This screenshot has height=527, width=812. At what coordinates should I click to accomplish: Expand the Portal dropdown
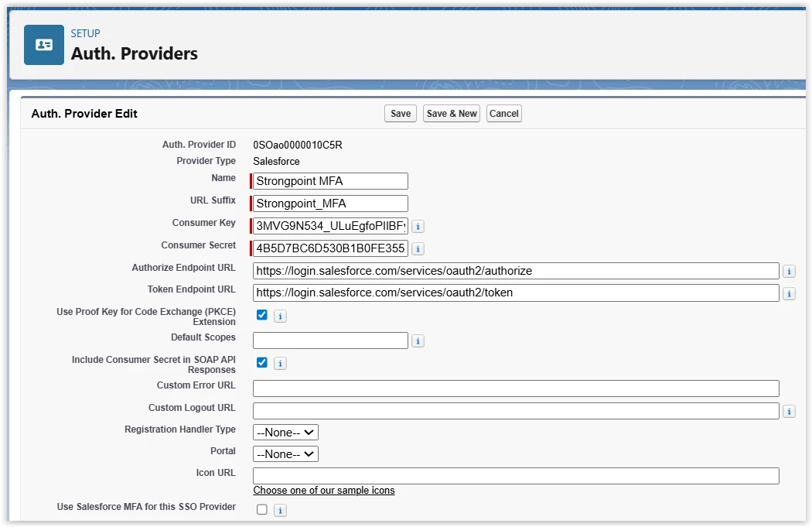coord(285,454)
